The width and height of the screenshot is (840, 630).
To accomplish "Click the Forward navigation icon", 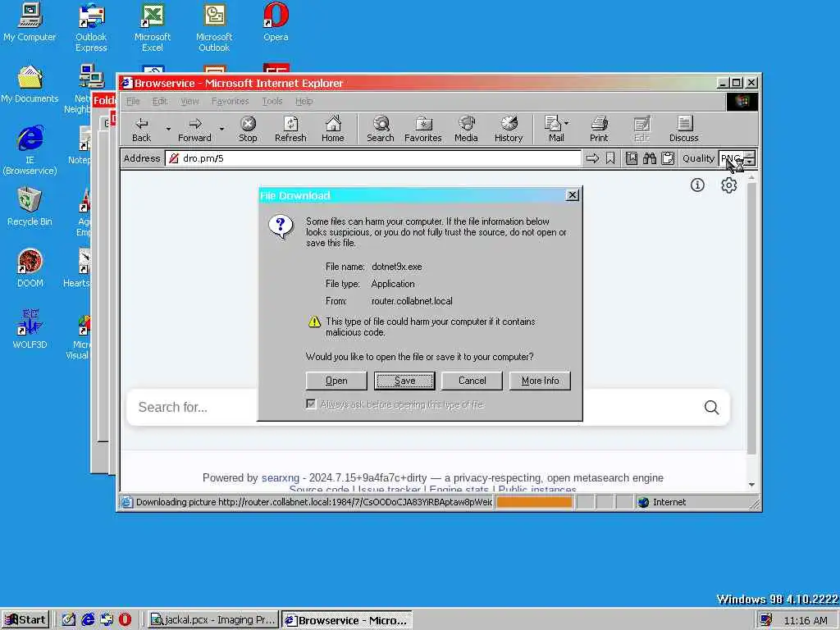I will [x=194, y=129].
